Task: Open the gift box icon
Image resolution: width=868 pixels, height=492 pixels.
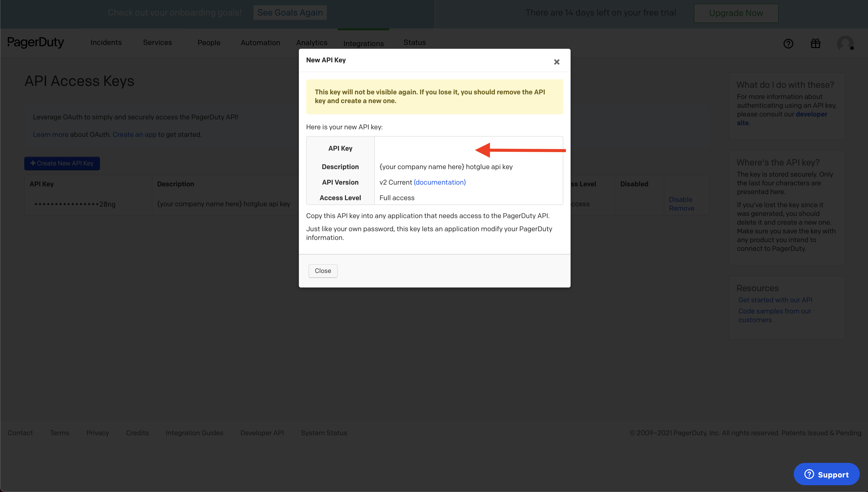Action: pos(815,43)
